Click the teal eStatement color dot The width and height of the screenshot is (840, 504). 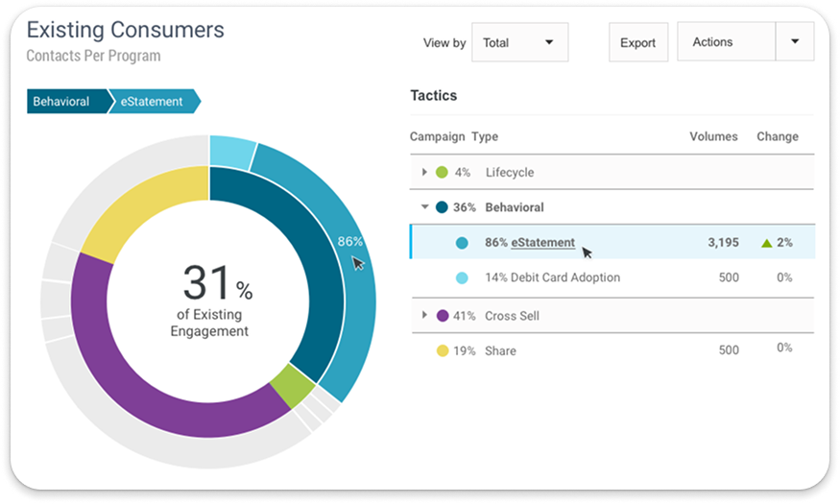pyautogui.click(x=462, y=243)
